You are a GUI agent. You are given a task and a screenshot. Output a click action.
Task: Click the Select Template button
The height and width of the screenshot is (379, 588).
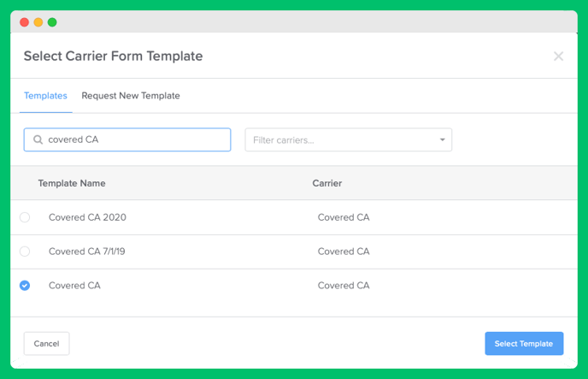click(524, 343)
